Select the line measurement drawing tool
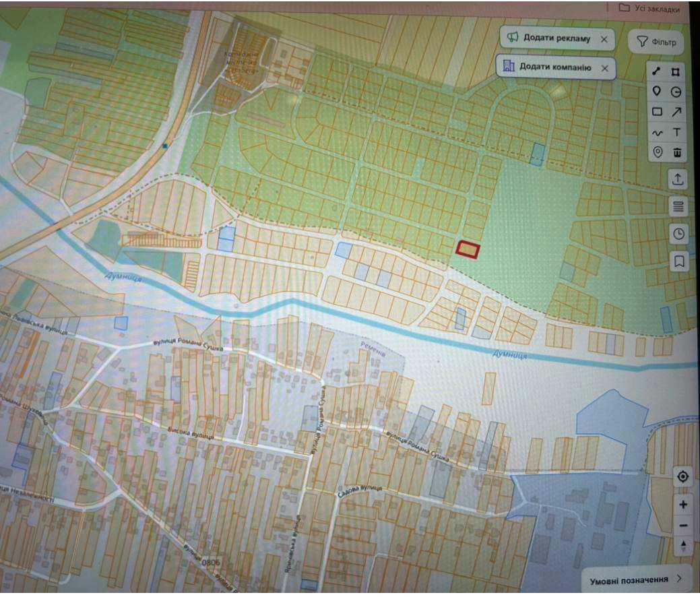Viewport: 700px width, 597px height. (x=656, y=71)
